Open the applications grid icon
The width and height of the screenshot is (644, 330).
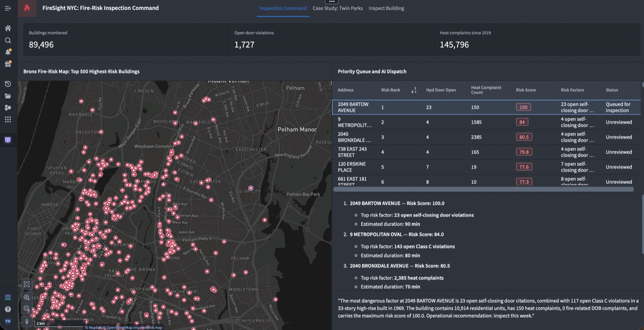pos(8,119)
